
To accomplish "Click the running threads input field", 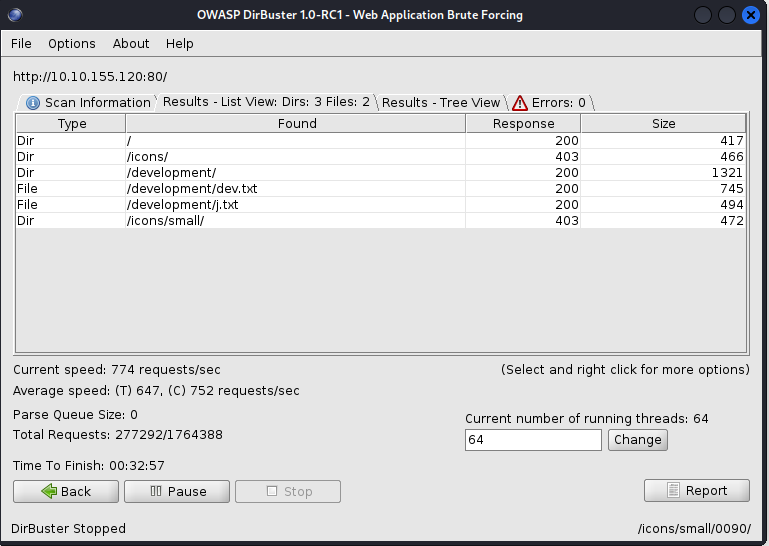I will coord(533,440).
